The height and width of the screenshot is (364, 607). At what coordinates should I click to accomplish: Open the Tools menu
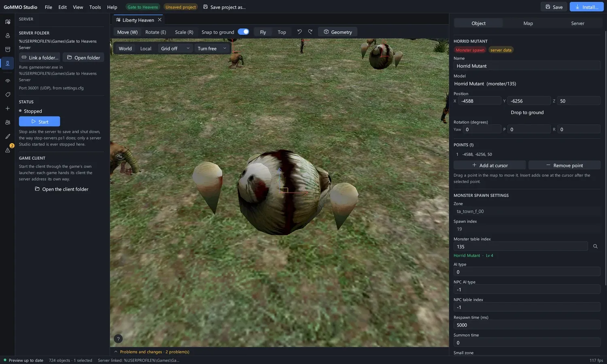pos(95,7)
